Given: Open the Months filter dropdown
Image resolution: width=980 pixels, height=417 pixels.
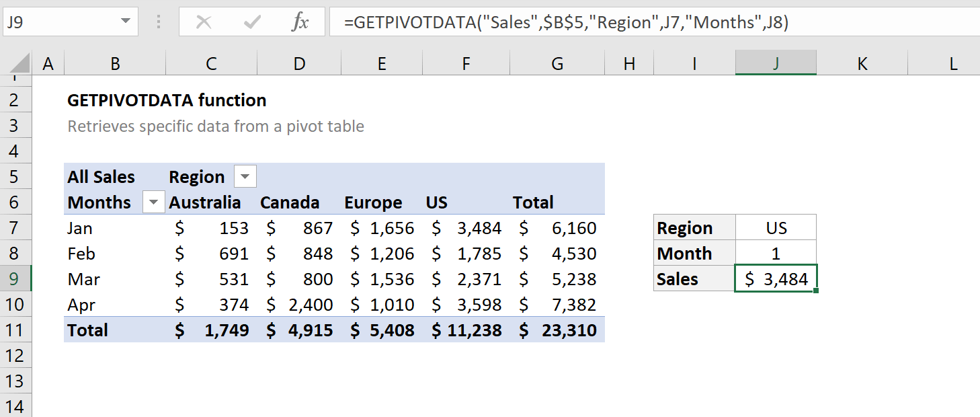Looking at the screenshot, I should coord(153,202).
